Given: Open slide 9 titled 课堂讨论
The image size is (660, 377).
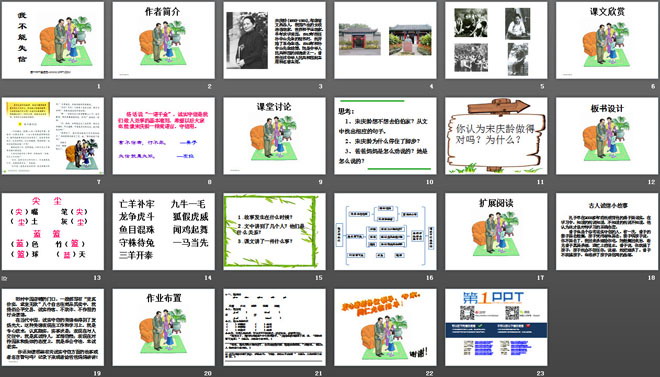Looking at the screenshot, I should click(274, 136).
